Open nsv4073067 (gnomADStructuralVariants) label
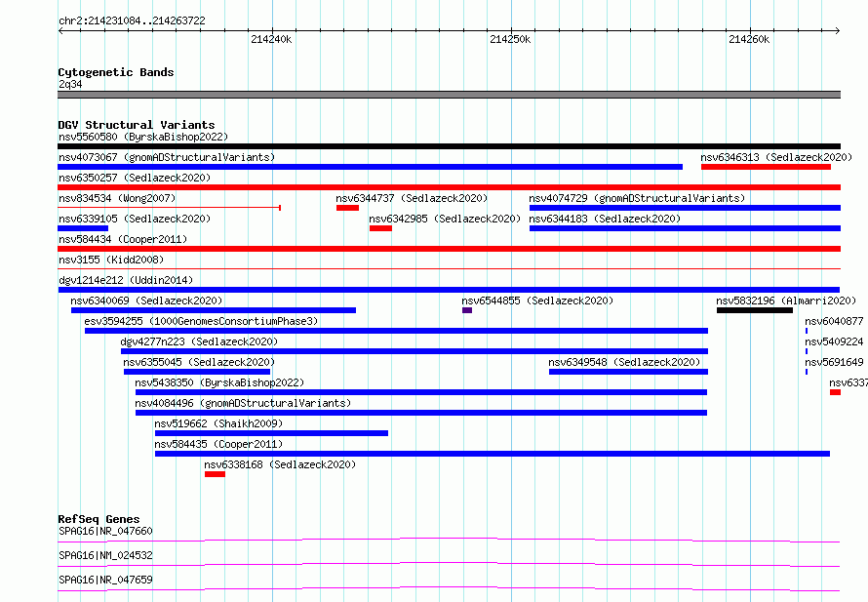The image size is (868, 602). coord(167,157)
